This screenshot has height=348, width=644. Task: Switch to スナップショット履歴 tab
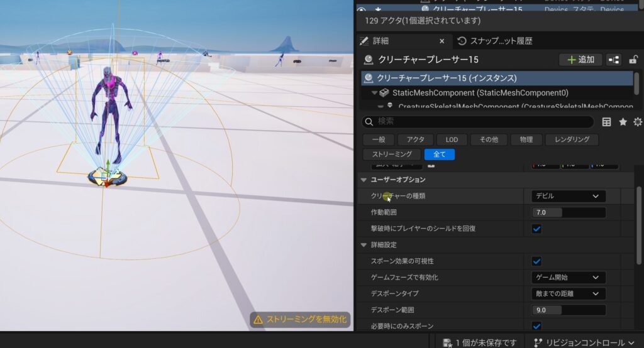pos(495,41)
